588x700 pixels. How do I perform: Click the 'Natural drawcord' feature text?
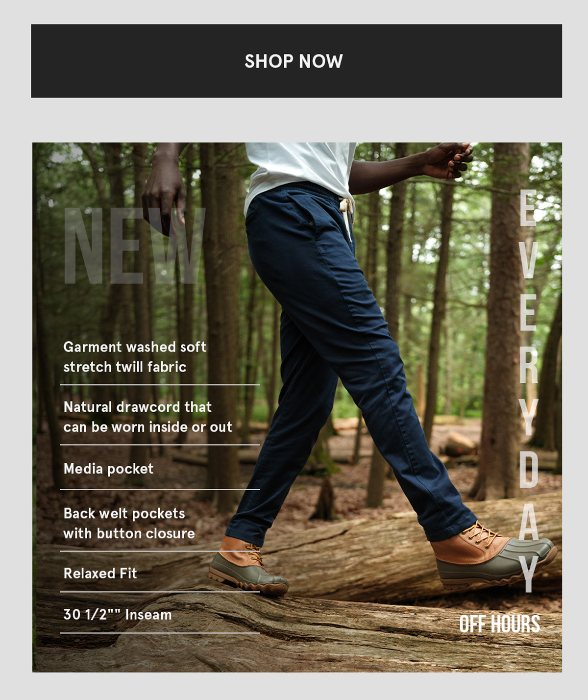(147, 417)
